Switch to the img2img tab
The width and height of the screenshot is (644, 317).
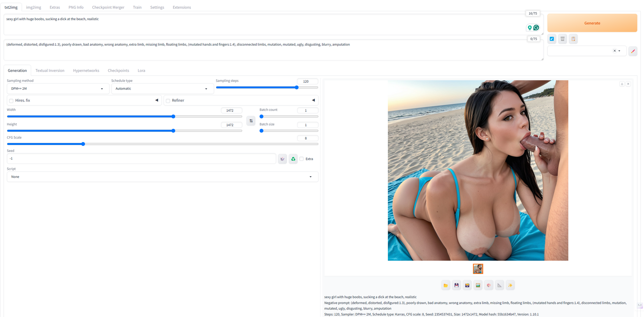(33, 7)
